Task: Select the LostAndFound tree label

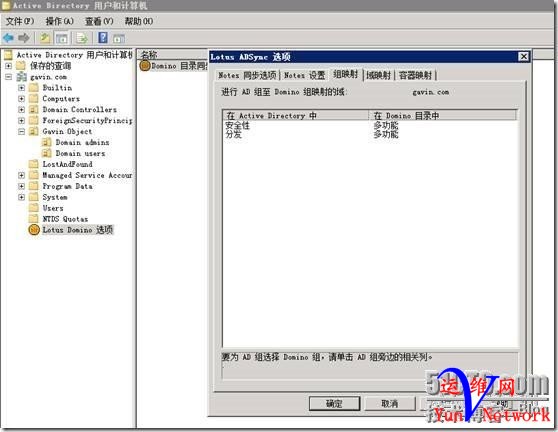Action: click(67, 164)
